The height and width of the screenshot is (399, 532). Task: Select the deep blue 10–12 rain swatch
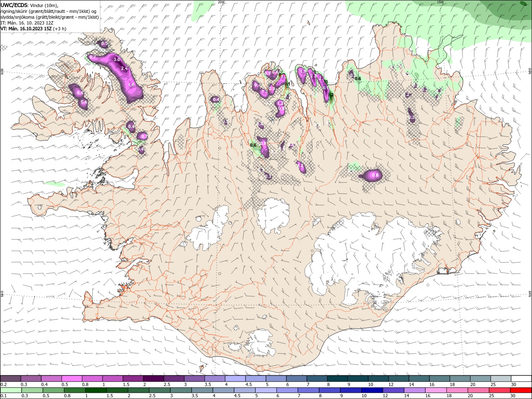(372, 390)
